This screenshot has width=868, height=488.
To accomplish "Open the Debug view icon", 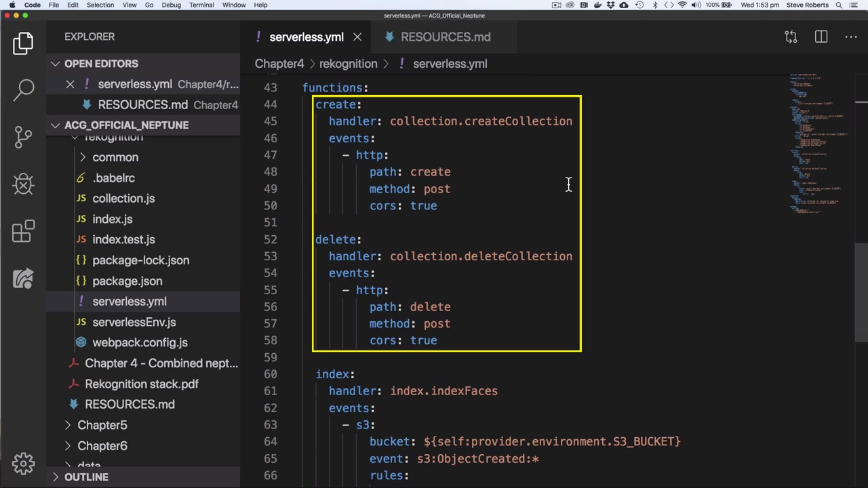I will pos(23,184).
